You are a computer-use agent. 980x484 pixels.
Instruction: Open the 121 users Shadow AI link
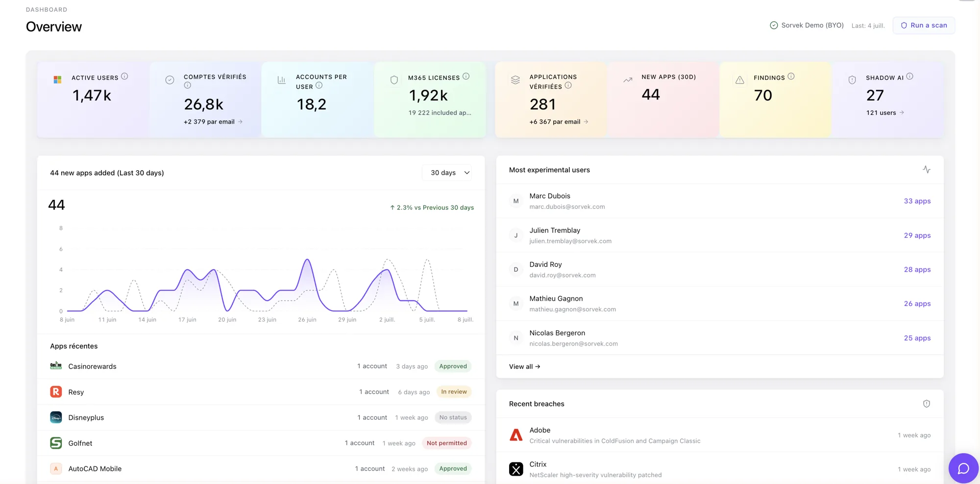point(885,113)
